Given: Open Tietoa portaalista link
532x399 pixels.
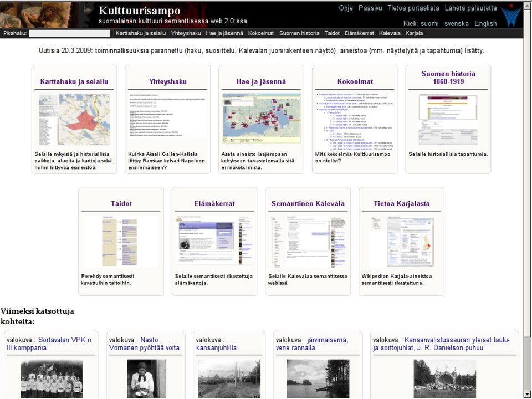Looking at the screenshot, I should (413, 8).
